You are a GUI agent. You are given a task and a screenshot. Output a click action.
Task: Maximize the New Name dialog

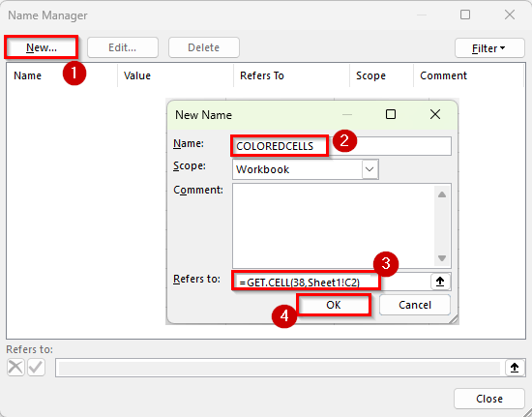[391, 114]
